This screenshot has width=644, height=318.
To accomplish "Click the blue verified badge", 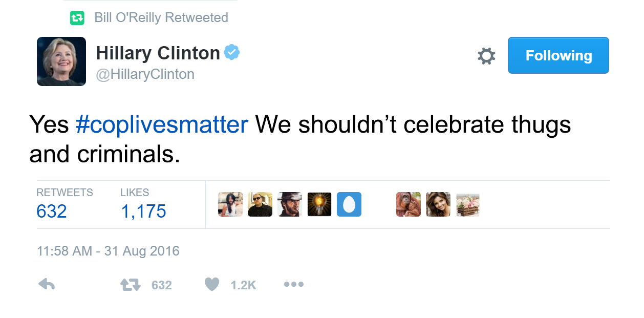I will [x=232, y=52].
